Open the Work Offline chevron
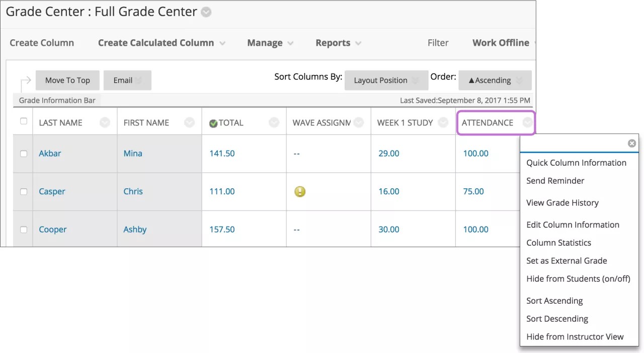Image resolution: width=644 pixels, height=353 pixels. (x=535, y=43)
